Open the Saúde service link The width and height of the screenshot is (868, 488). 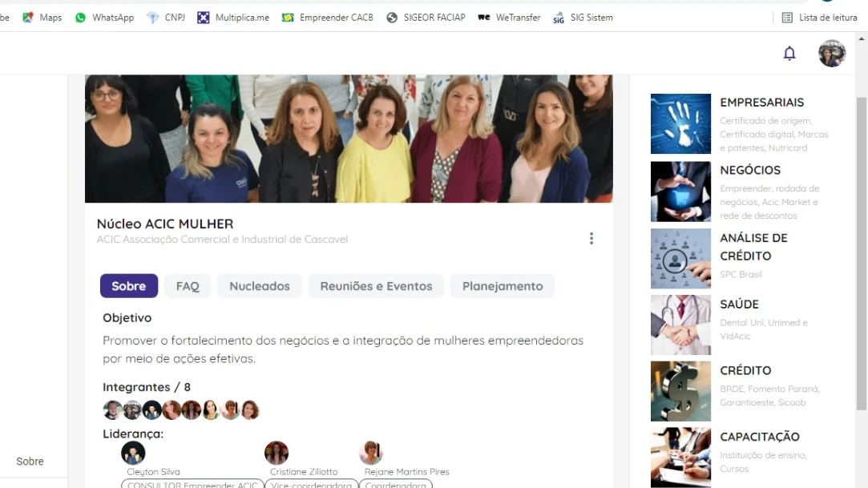(739, 304)
